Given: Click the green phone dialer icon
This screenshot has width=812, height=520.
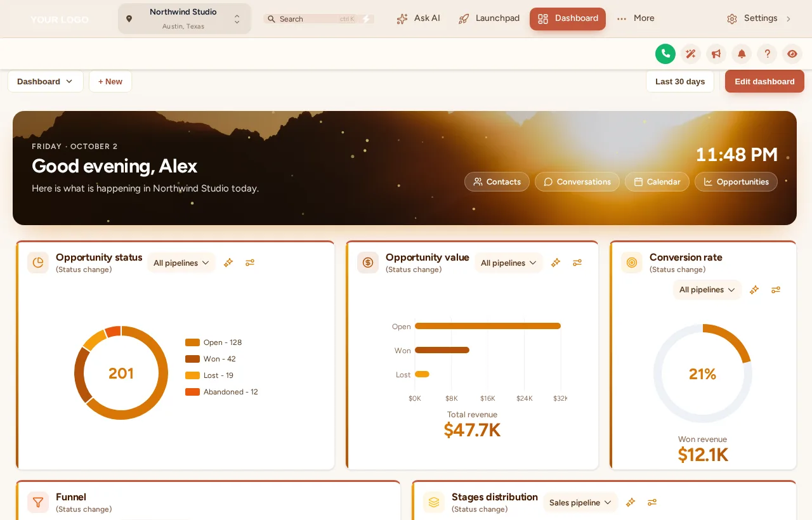Looking at the screenshot, I should click(665, 54).
